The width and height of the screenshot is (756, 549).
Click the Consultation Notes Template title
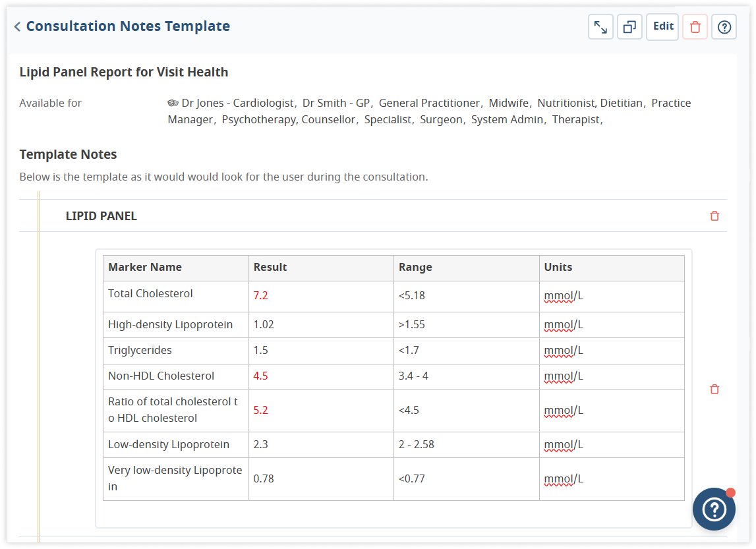pos(128,26)
